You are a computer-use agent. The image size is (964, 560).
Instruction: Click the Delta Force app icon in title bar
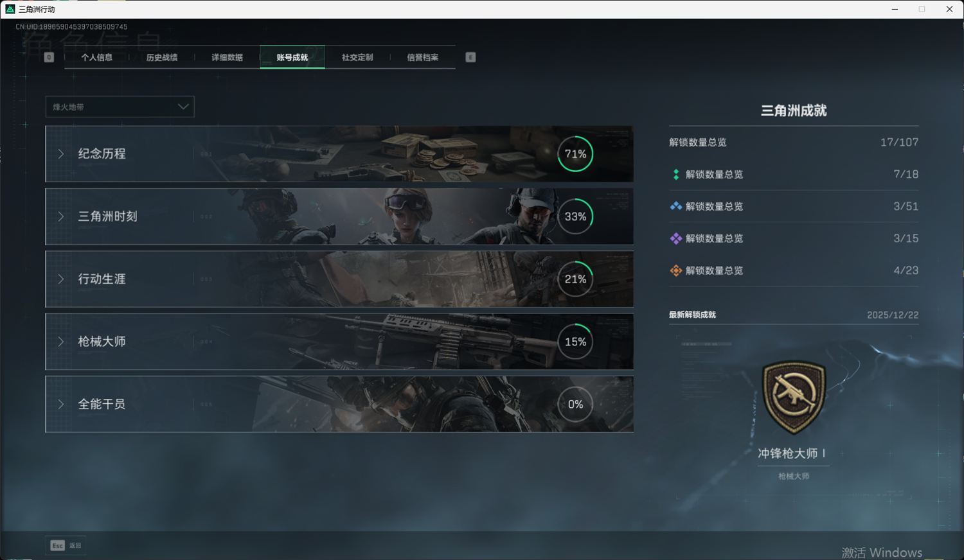(10, 9)
